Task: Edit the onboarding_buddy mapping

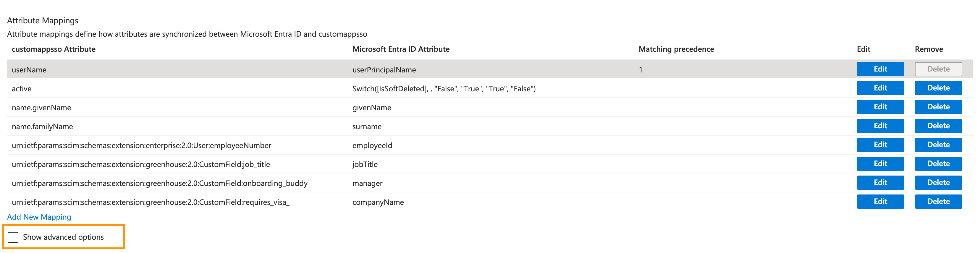Action: (x=880, y=183)
